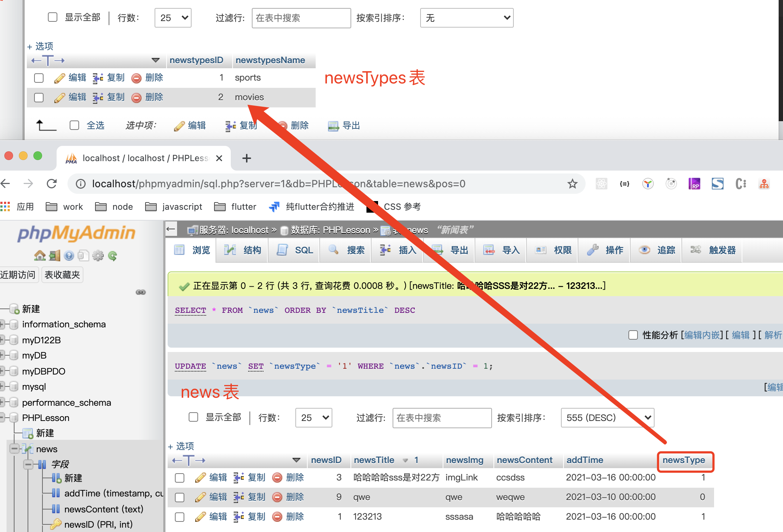Collapse the 字段 columns tree node
The image size is (783, 532).
click(x=28, y=464)
